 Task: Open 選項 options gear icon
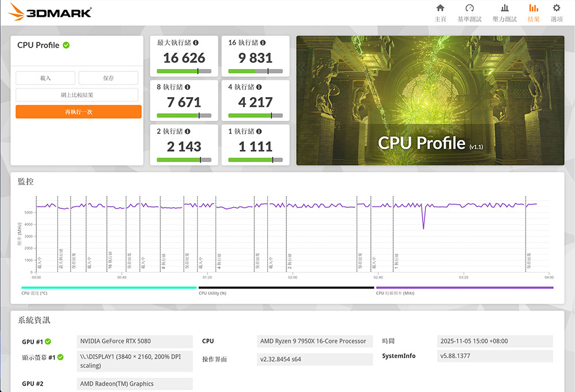(x=556, y=8)
